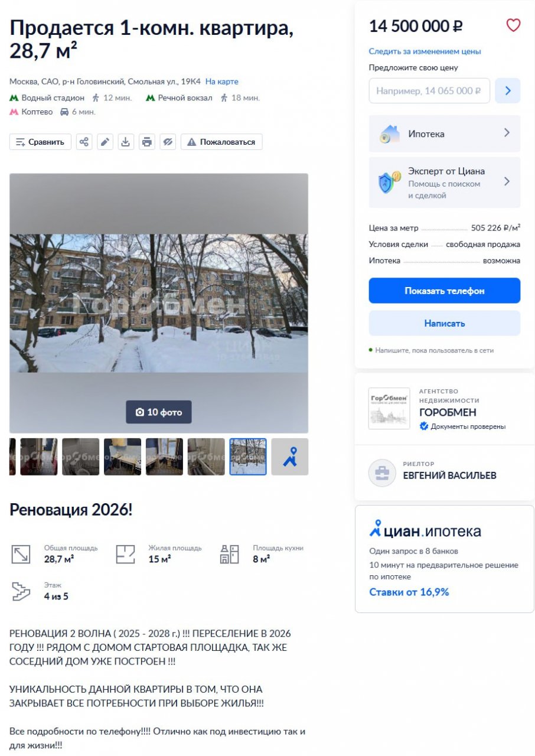This screenshot has height=756, width=535.
Task: Click Показать телефон button
Action: point(445,291)
